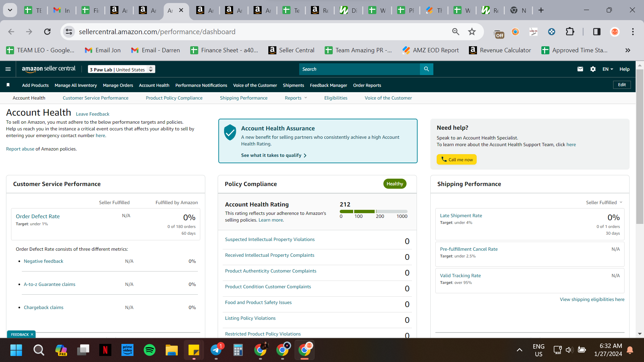This screenshot has height=362, width=644.
Task: Click the amazon seller central logo
Action: [49, 69]
